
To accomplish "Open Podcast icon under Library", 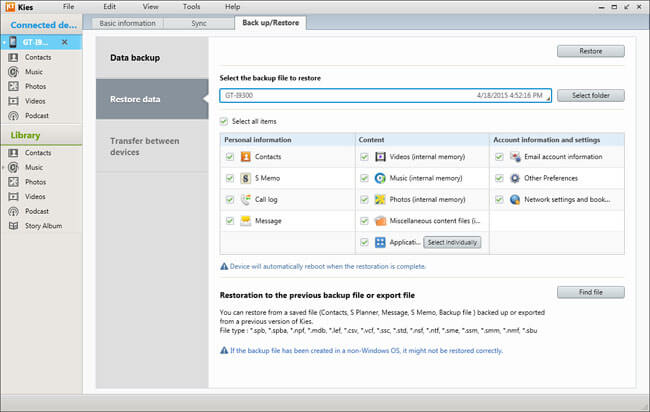I will tap(14, 211).
